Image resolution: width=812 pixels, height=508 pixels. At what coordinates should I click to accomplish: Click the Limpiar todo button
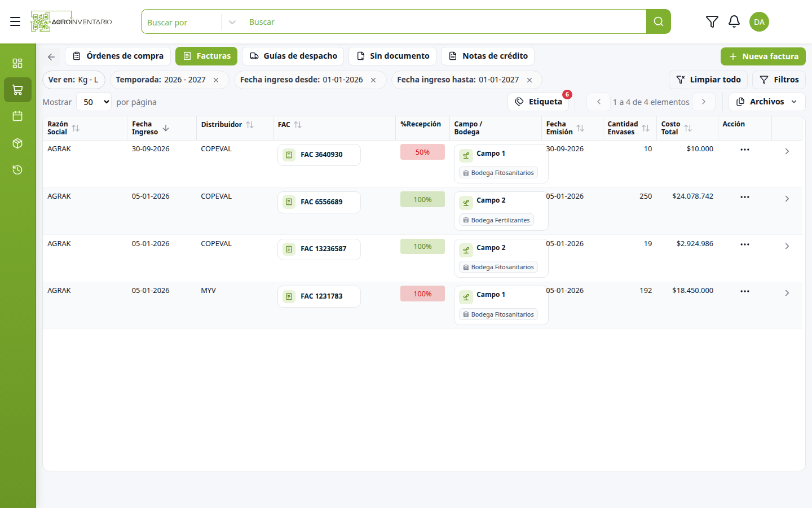click(708, 80)
